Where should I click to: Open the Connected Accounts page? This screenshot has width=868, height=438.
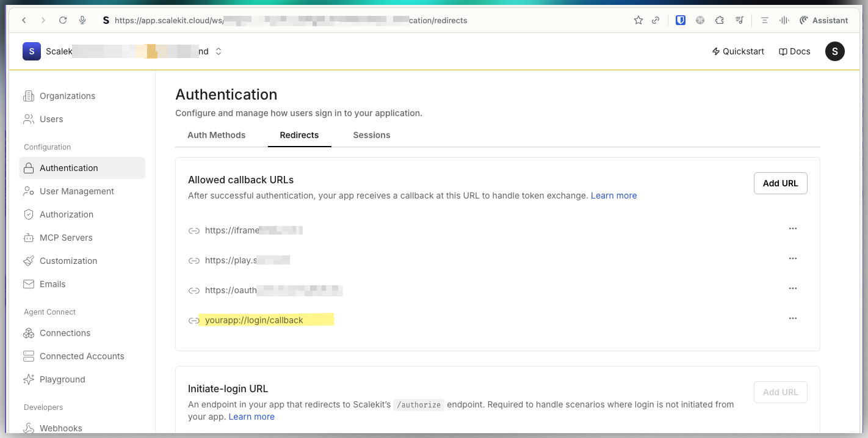coord(82,356)
